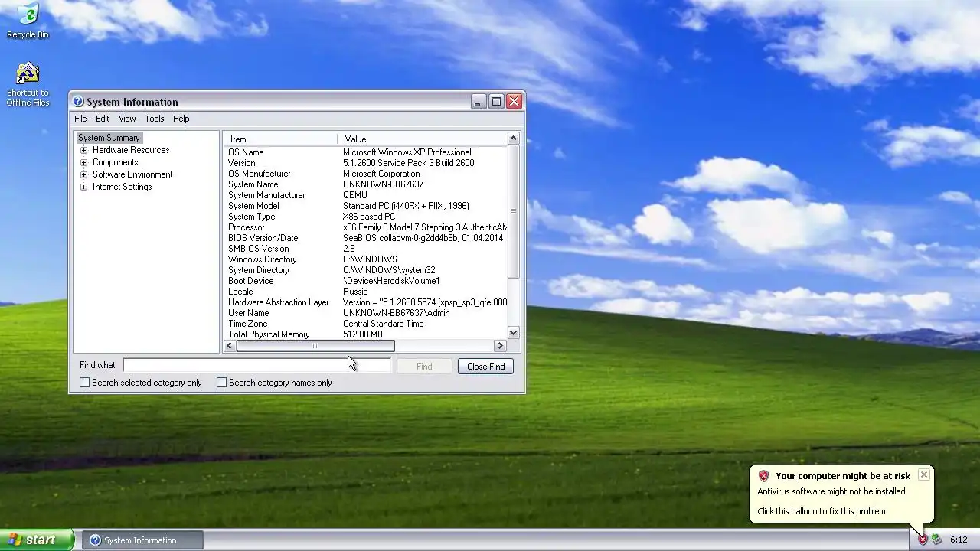The width and height of the screenshot is (980, 551).
Task: Click the System Information title bar icon
Action: [x=77, y=101]
